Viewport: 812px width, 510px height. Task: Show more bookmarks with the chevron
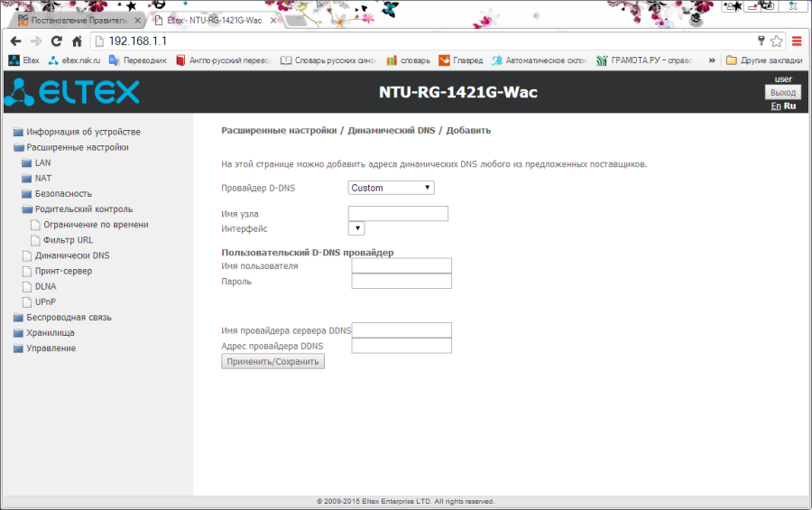click(712, 60)
